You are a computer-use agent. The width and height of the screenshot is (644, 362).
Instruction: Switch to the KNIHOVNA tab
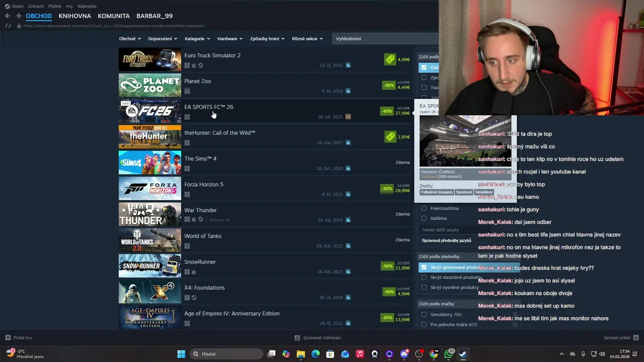74,16
